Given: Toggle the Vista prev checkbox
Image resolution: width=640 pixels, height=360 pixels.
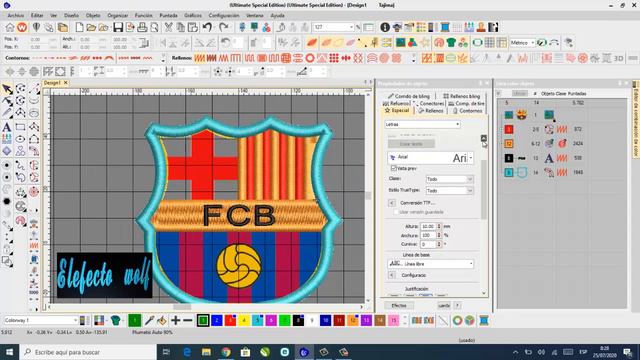Looking at the screenshot, I should point(393,168).
